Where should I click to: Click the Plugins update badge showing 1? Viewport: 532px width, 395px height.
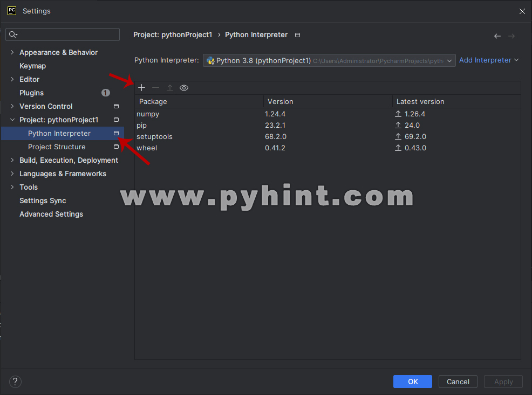(106, 93)
